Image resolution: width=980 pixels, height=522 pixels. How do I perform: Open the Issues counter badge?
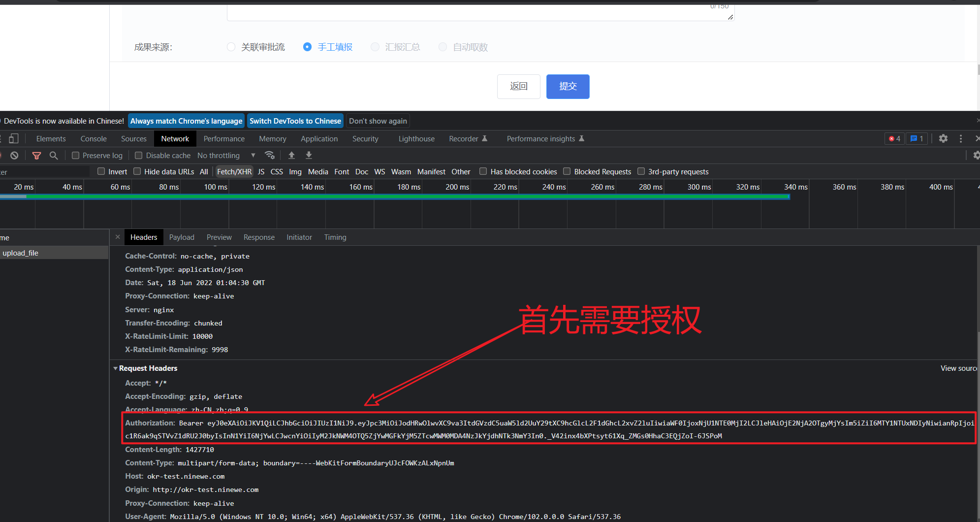click(917, 138)
